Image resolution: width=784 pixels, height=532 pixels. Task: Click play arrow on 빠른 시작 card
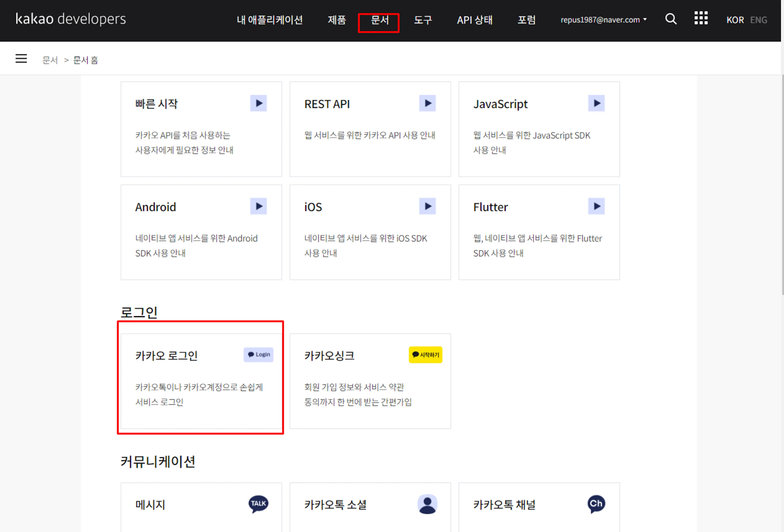pyautogui.click(x=258, y=103)
